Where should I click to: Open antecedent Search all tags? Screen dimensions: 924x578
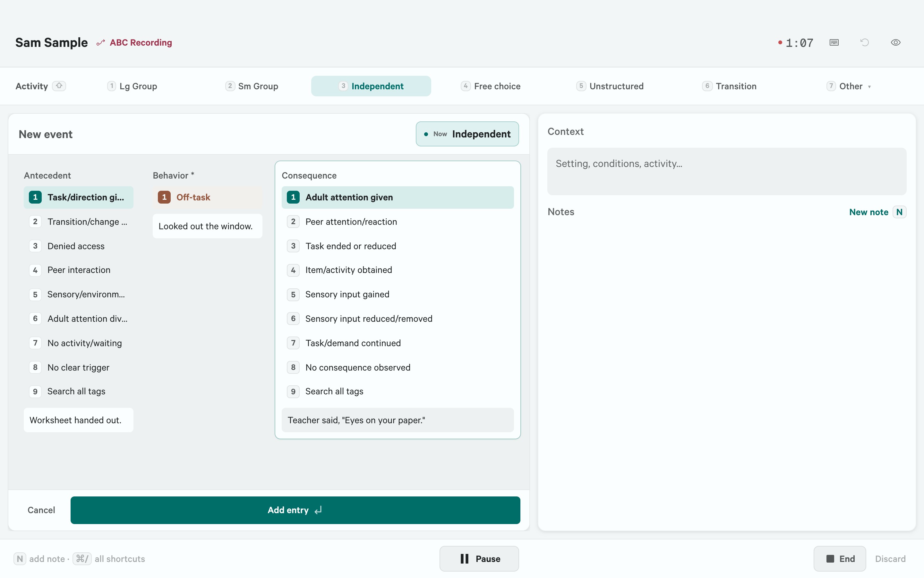(x=79, y=391)
